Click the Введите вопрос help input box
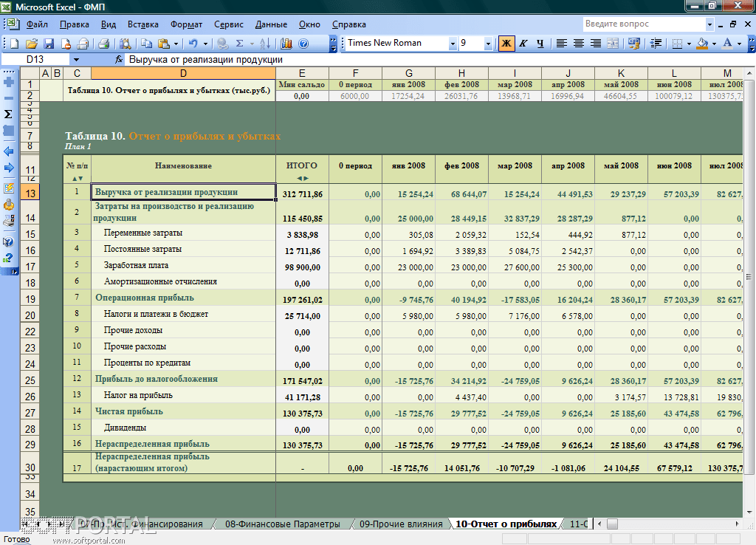Image resolution: width=756 pixels, height=545 pixels. tap(644, 24)
